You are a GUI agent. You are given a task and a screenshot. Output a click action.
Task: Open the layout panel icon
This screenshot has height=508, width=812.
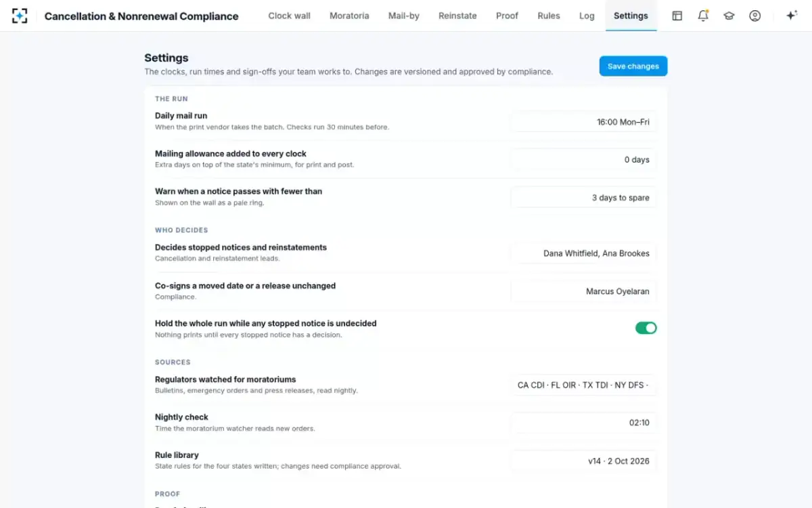pyautogui.click(x=677, y=16)
